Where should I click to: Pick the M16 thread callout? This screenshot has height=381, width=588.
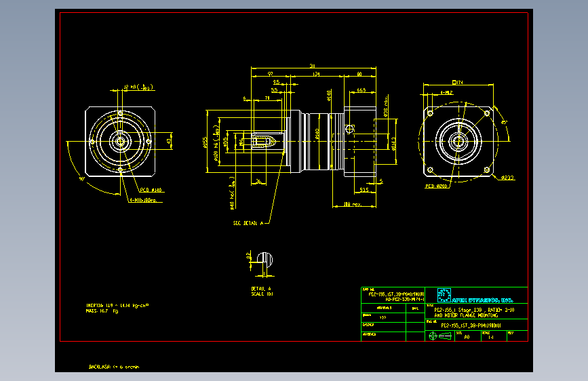[241, 142]
